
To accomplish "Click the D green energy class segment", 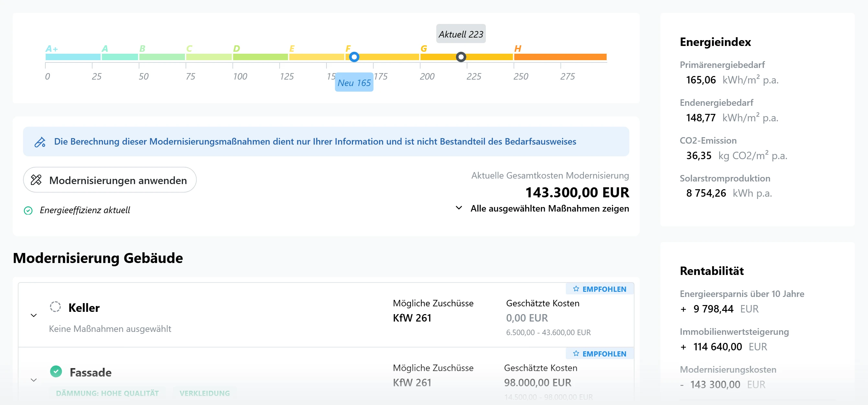I will point(260,57).
